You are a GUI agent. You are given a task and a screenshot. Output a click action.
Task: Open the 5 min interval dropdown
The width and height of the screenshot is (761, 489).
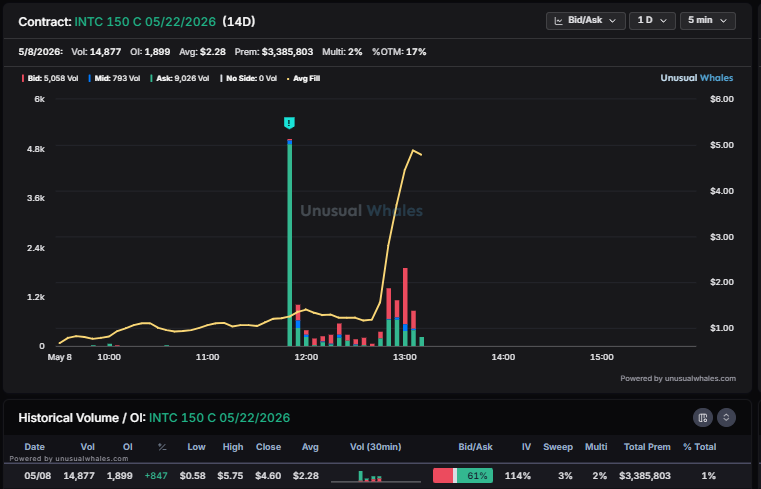pyautogui.click(x=708, y=21)
